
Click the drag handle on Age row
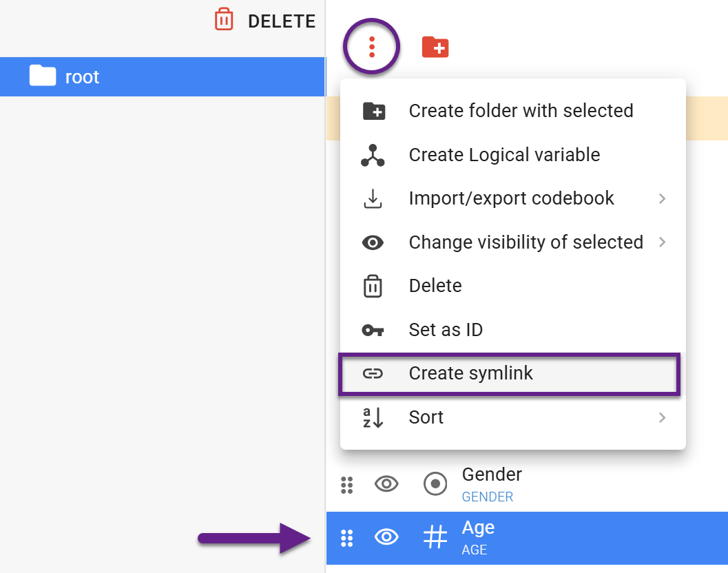[x=347, y=538]
